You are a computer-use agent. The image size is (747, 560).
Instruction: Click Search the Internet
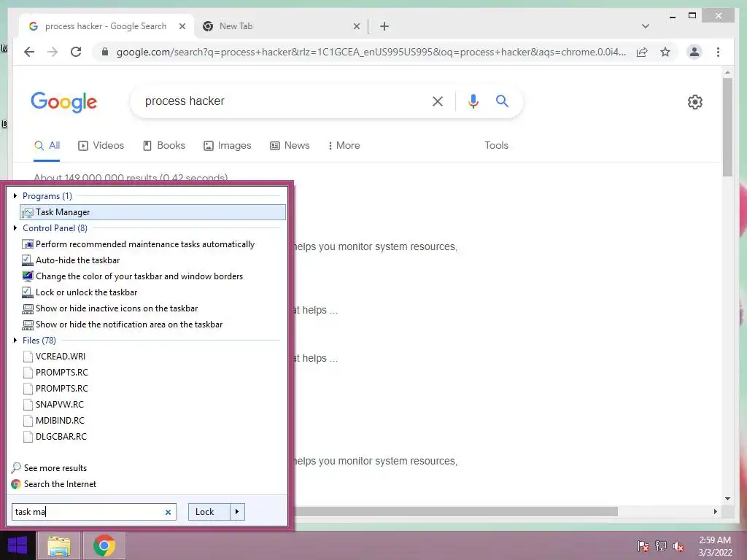point(60,484)
